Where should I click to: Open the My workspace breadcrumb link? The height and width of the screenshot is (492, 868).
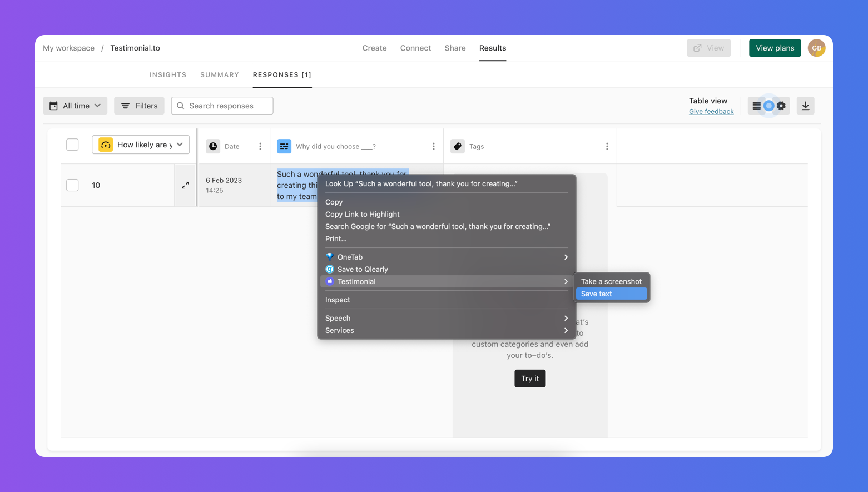(68, 48)
